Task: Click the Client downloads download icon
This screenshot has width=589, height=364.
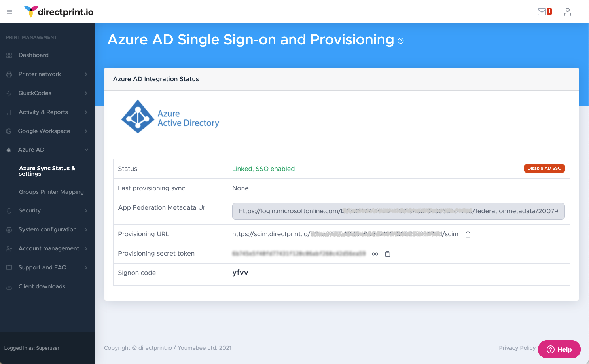Action: [x=9, y=287]
